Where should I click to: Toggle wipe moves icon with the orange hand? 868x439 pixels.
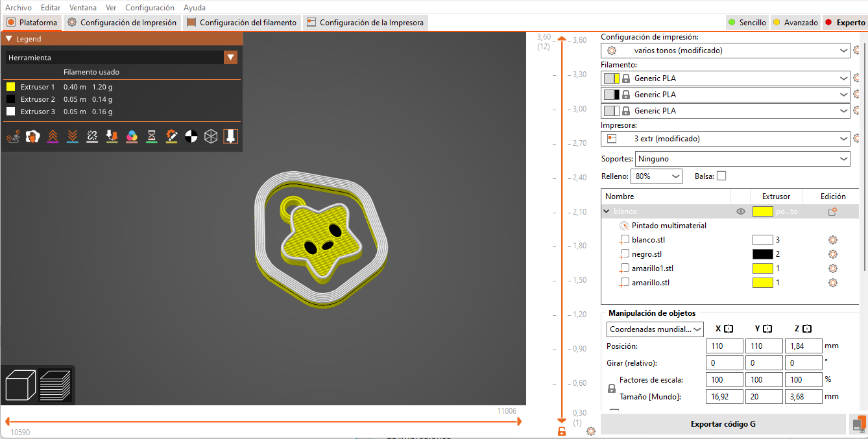[32, 136]
